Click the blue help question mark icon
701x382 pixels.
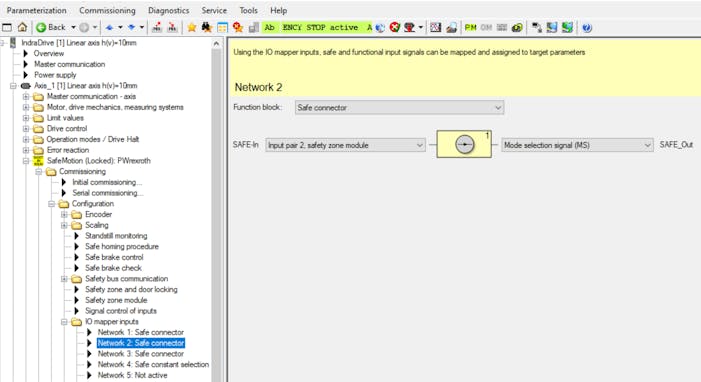[587, 27]
